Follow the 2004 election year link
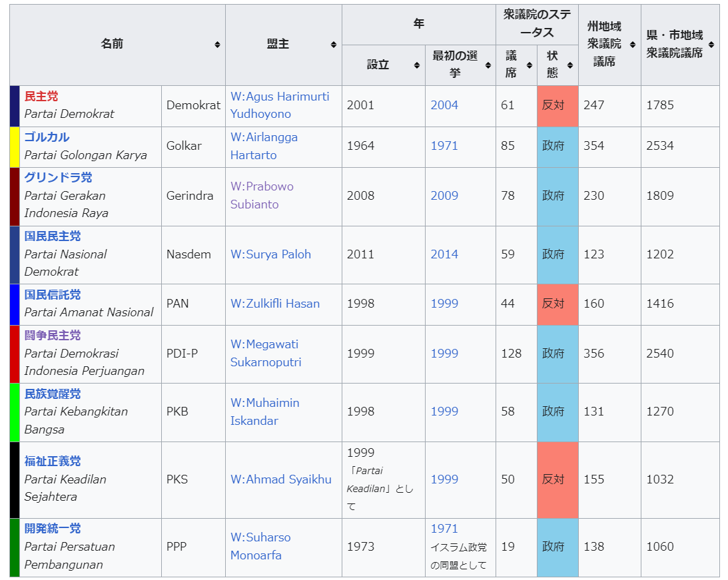Image resolution: width=728 pixels, height=580 pixels. [444, 105]
